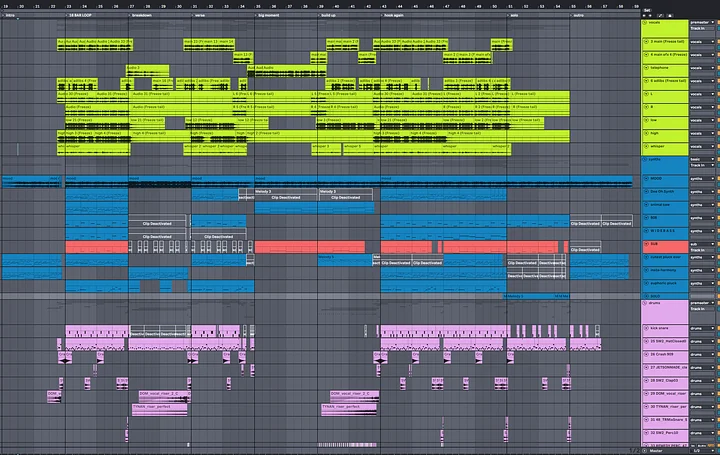Open synths group output dropdown
Image resolution: width=720 pixels, height=455 pixels.
[702, 159]
